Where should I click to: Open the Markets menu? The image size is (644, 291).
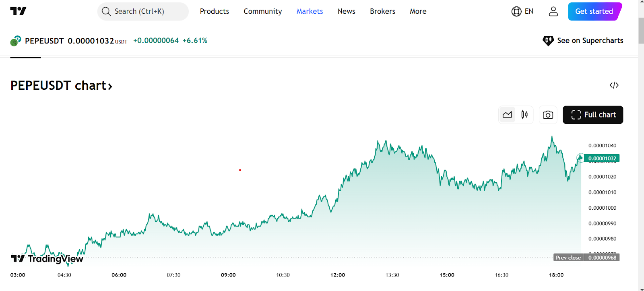pos(310,11)
